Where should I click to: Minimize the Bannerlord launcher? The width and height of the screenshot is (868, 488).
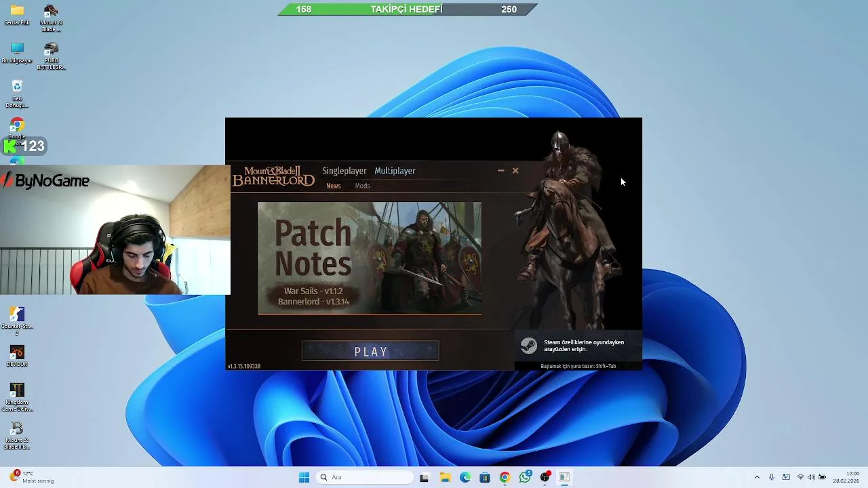[x=500, y=171]
